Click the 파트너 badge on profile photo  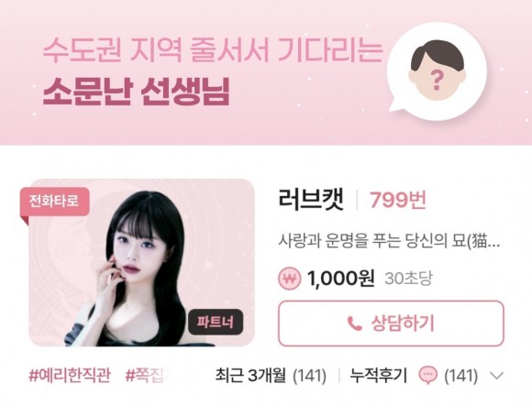(216, 322)
